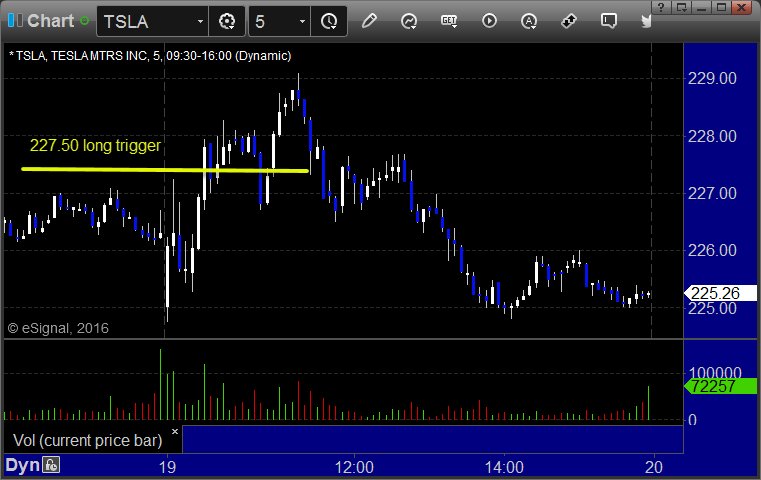Click the Chart window title label

pyautogui.click(x=50, y=21)
